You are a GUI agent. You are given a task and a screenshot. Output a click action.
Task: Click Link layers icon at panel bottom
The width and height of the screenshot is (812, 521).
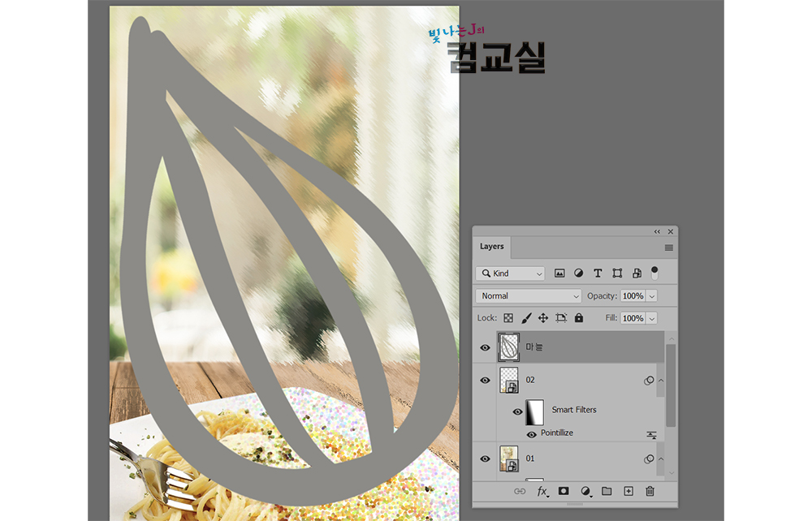[x=520, y=491]
